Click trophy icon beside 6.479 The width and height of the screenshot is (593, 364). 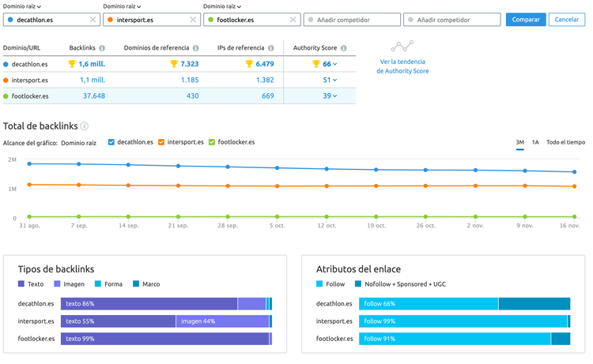249,64
